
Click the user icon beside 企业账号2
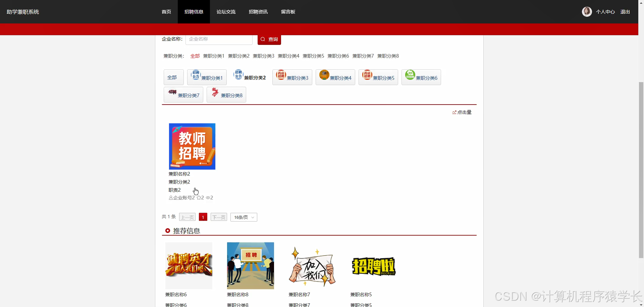pyautogui.click(x=171, y=198)
